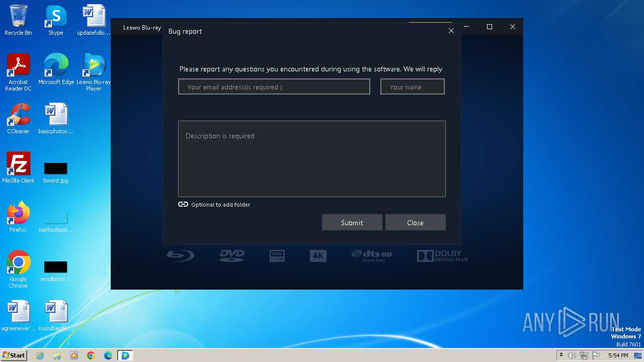
Task: Show hidden system tray icons
Action: (x=561, y=355)
